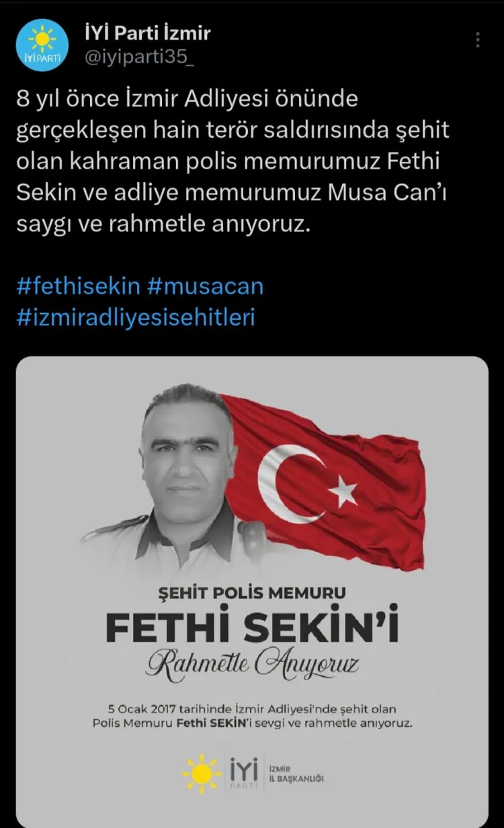Screen dimensions: 504x828
Task: Open the #musacan hashtag
Action: (x=204, y=286)
